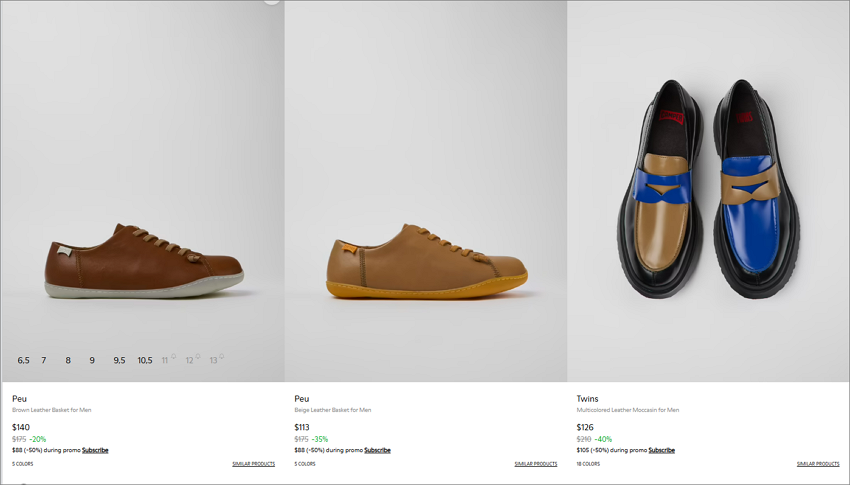850x485 pixels.
Task: Click the $126 price
Action: pyautogui.click(x=585, y=428)
